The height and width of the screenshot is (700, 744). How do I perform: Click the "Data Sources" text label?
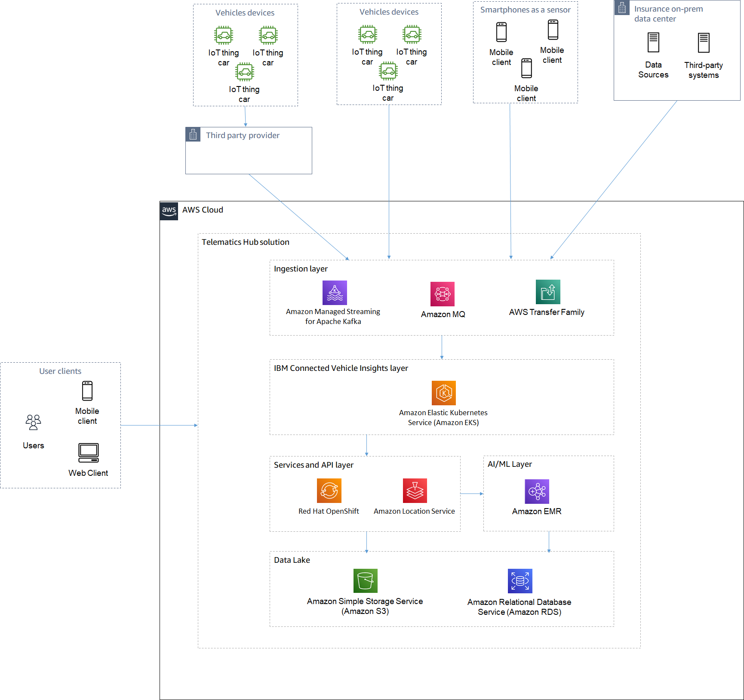tap(653, 70)
